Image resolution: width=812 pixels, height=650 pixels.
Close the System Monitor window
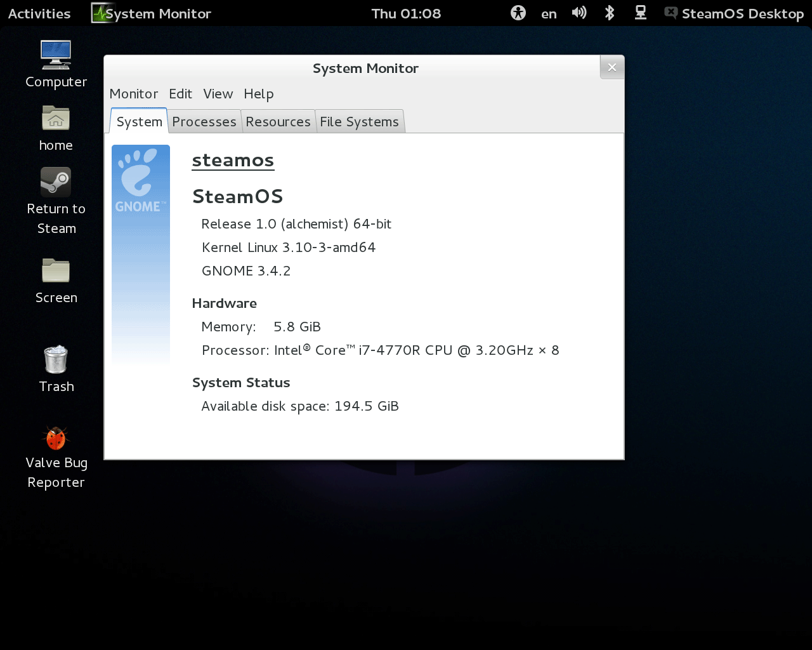(612, 67)
